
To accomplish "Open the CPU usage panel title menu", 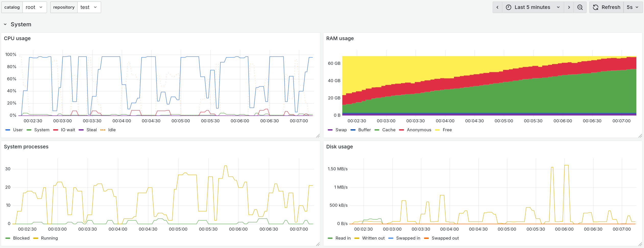I will click(17, 38).
